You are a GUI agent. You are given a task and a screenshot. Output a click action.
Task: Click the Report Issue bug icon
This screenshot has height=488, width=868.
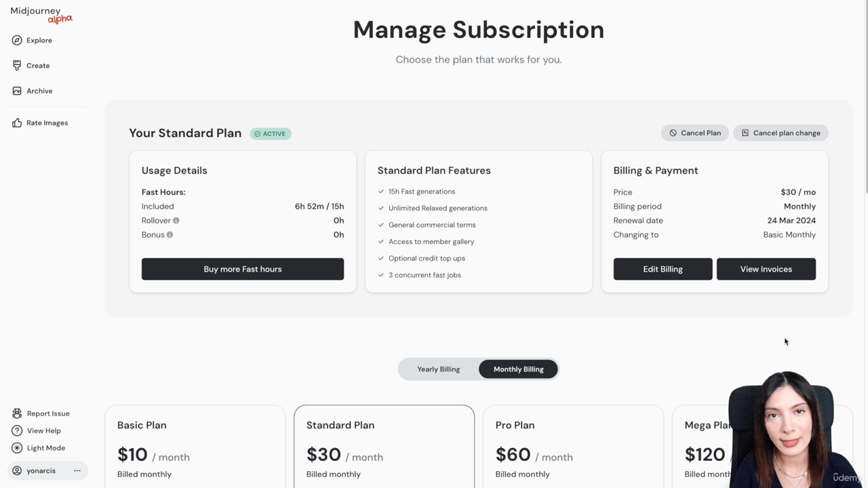[x=17, y=413]
